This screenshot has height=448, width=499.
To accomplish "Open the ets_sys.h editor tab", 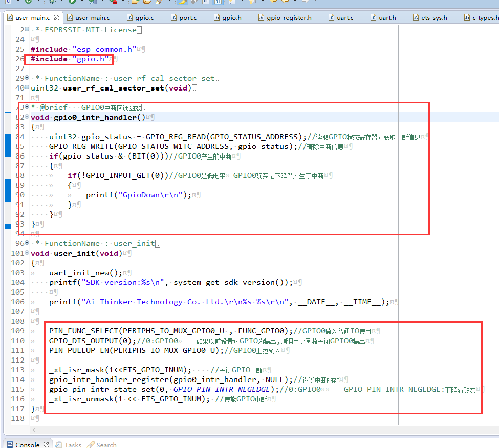I will coord(430,18).
